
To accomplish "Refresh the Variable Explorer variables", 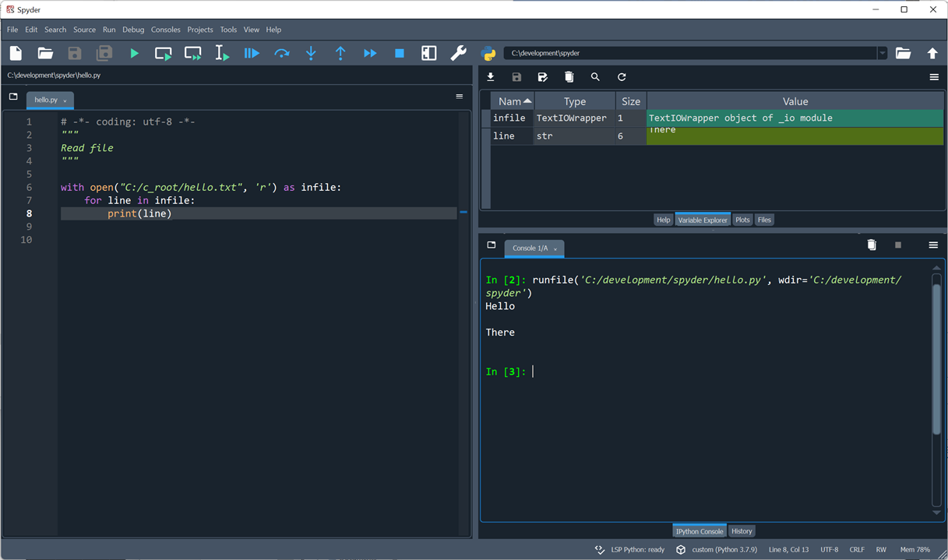I will coord(622,77).
